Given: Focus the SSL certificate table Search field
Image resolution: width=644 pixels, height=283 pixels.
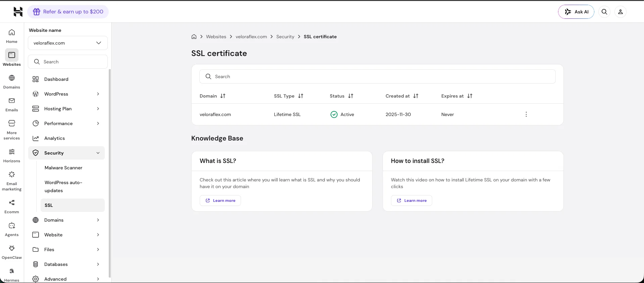Looking at the screenshot, I should pos(378,76).
